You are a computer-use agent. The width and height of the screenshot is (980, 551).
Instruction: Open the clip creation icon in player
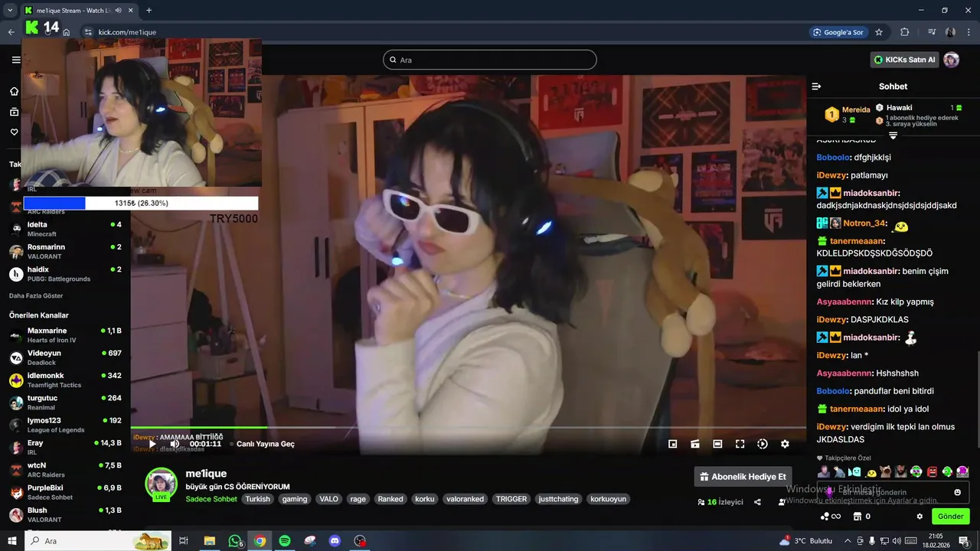(695, 444)
